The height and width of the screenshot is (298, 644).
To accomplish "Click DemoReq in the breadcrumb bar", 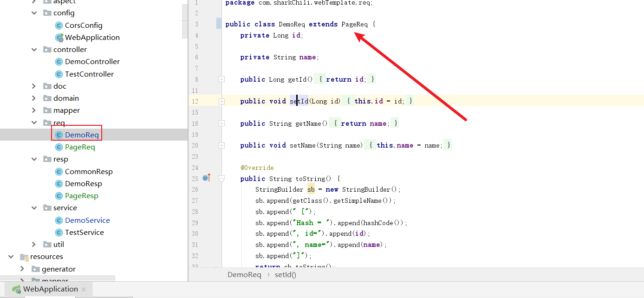I will tap(244, 275).
